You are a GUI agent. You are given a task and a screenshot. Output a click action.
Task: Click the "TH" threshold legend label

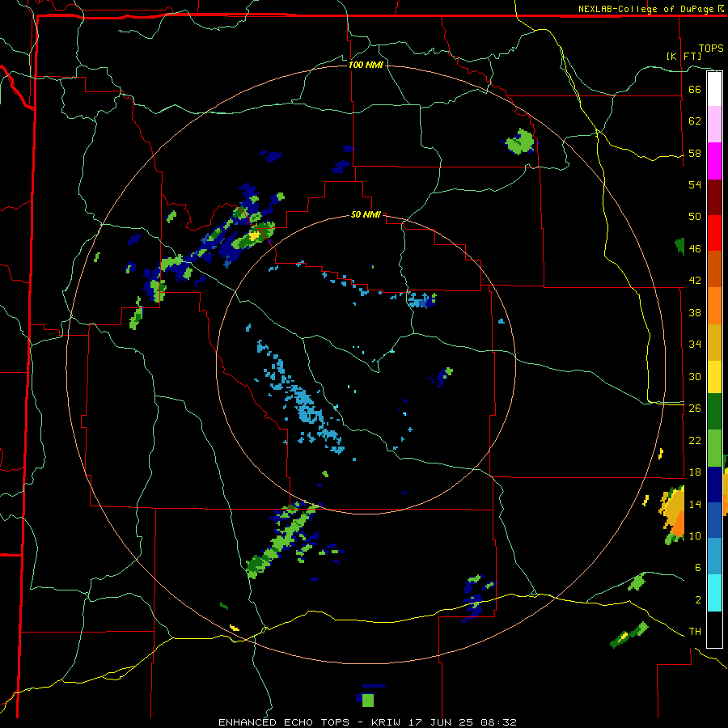[x=695, y=632]
